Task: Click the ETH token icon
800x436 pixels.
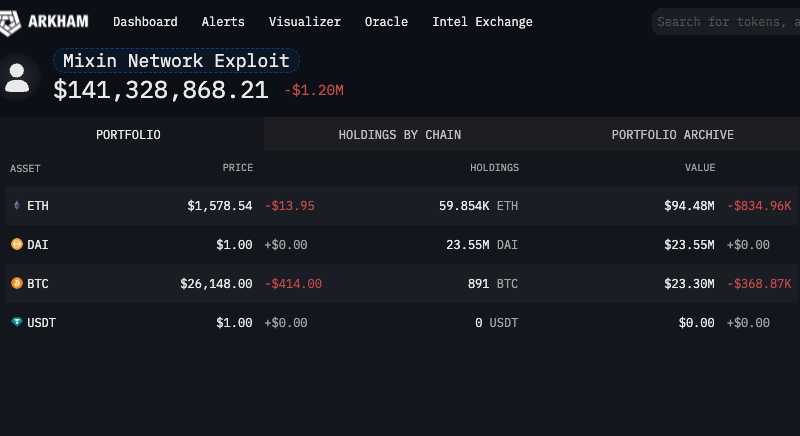Action: tap(16, 206)
